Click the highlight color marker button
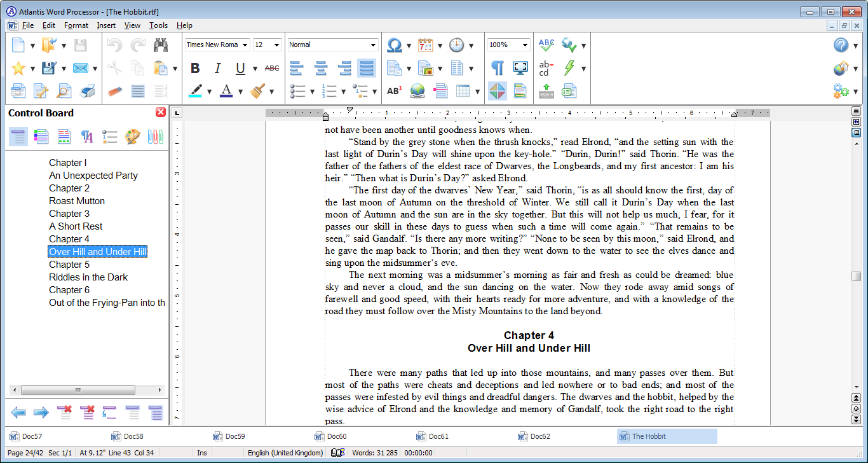This screenshot has height=463, width=868. point(195,91)
